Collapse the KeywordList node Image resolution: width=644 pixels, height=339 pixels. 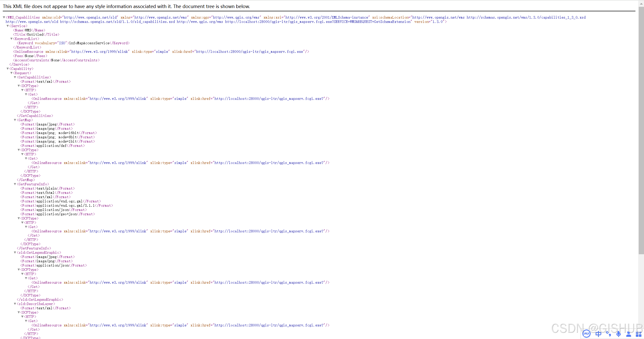tap(11, 39)
